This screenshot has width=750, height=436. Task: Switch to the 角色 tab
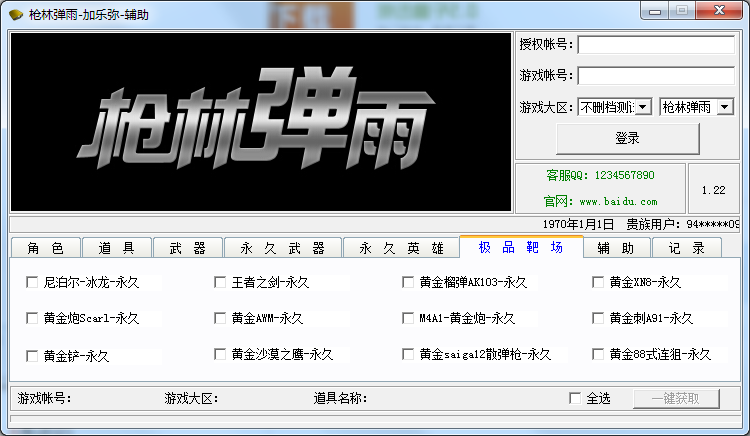coord(45,248)
